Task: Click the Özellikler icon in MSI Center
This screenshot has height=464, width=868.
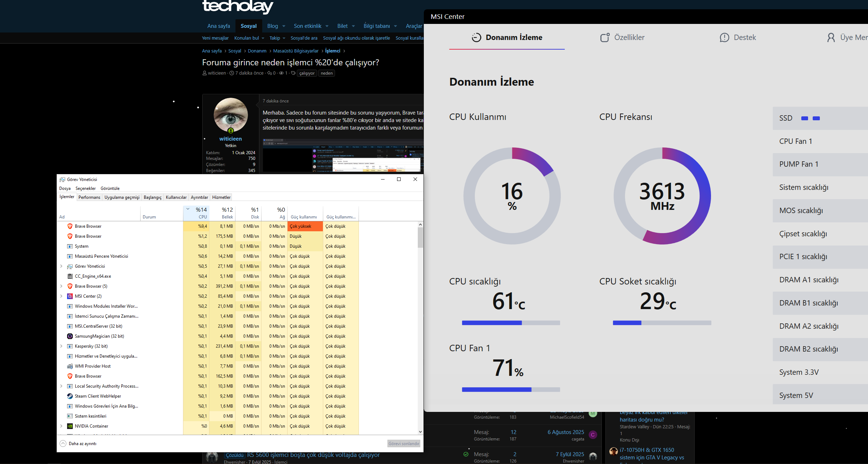Action: coord(605,37)
